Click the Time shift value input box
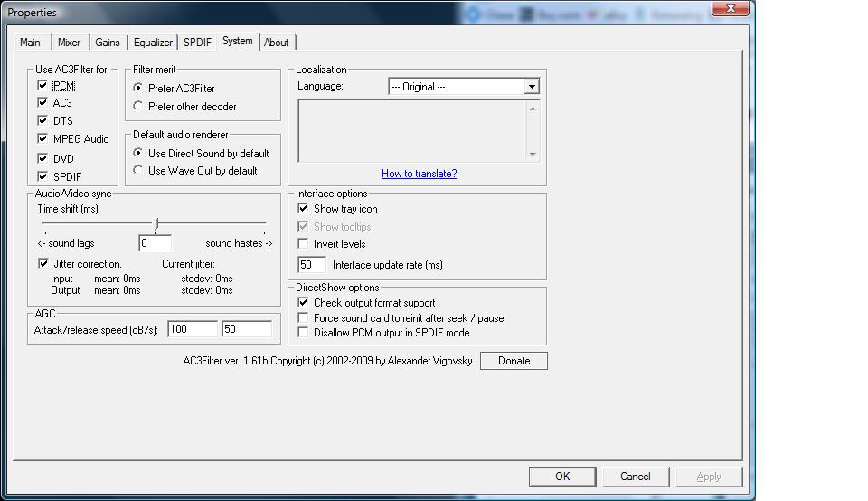Screen dimensions: 868x501 [155, 243]
